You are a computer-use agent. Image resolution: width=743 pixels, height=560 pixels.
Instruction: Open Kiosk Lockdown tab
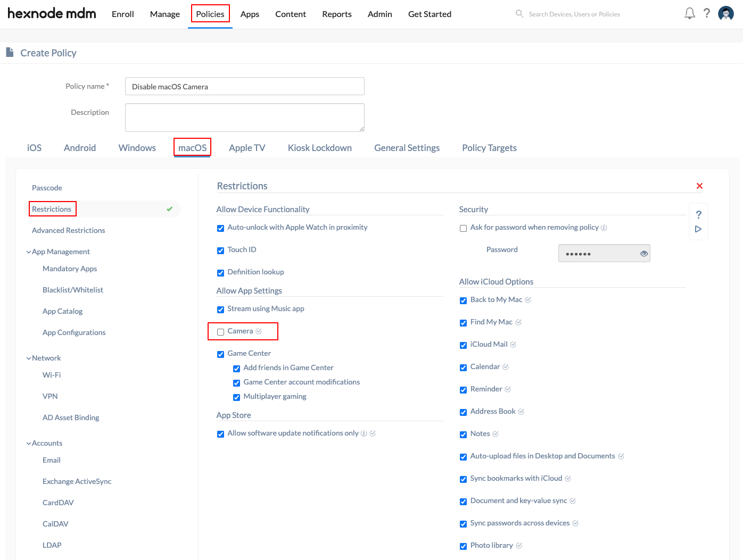(x=320, y=148)
